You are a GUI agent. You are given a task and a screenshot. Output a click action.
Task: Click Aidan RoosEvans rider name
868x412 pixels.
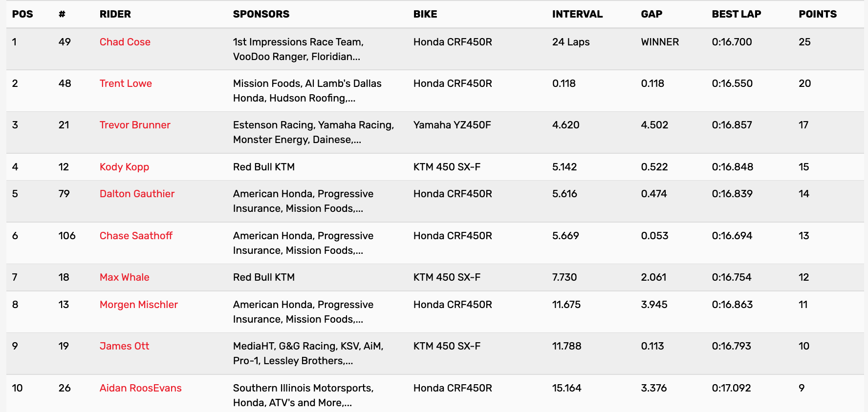pos(140,388)
